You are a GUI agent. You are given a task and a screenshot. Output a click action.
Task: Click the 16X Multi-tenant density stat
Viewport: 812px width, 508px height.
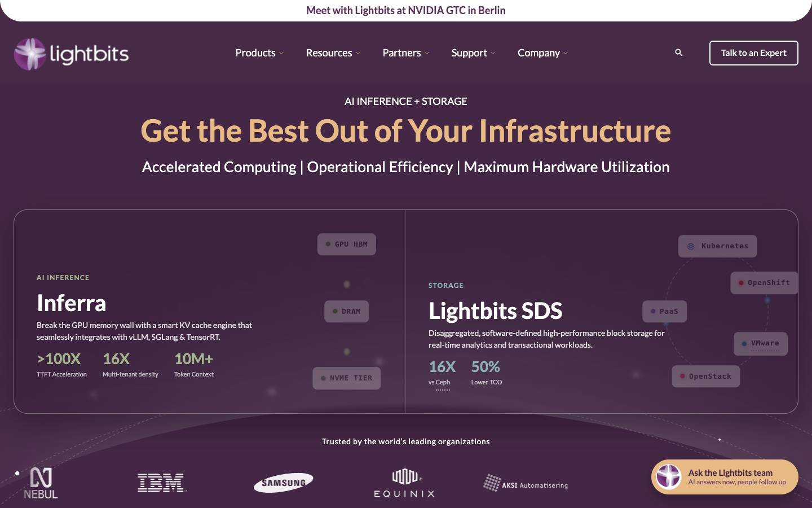click(130, 365)
